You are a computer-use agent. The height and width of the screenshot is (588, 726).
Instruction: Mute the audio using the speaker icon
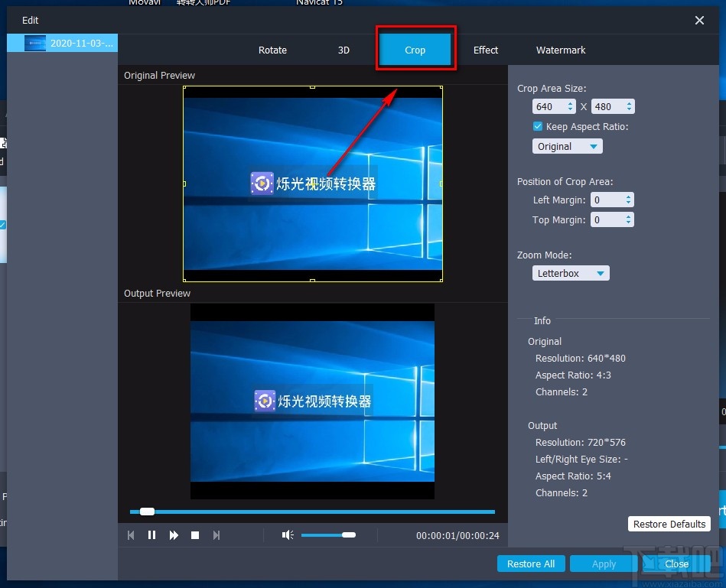pos(288,534)
